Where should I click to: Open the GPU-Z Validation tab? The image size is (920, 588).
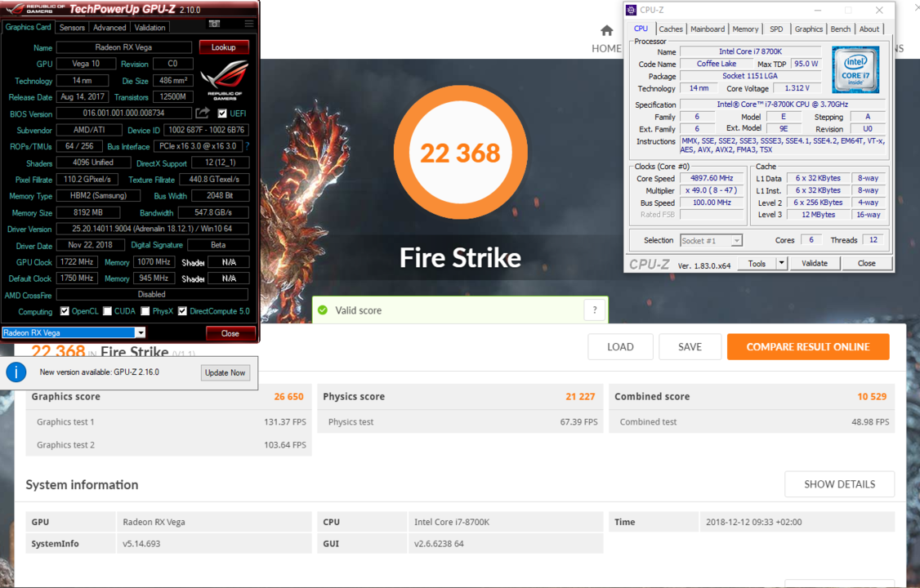click(150, 28)
